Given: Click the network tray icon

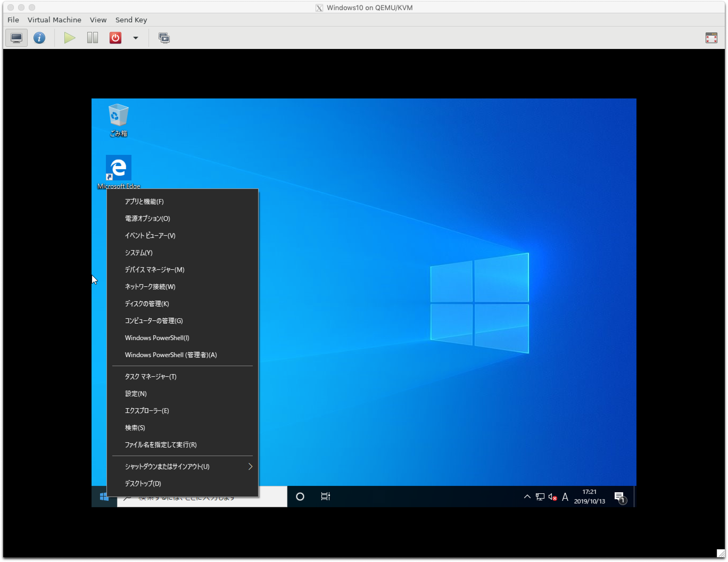Looking at the screenshot, I should tap(540, 497).
